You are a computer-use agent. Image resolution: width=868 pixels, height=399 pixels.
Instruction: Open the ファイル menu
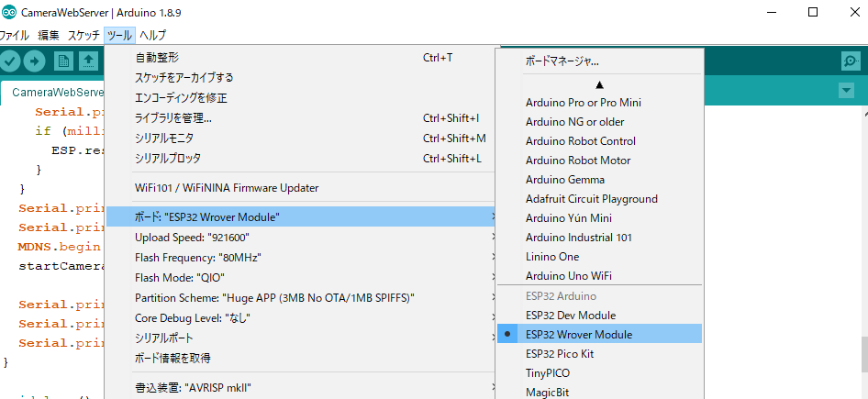point(15,36)
